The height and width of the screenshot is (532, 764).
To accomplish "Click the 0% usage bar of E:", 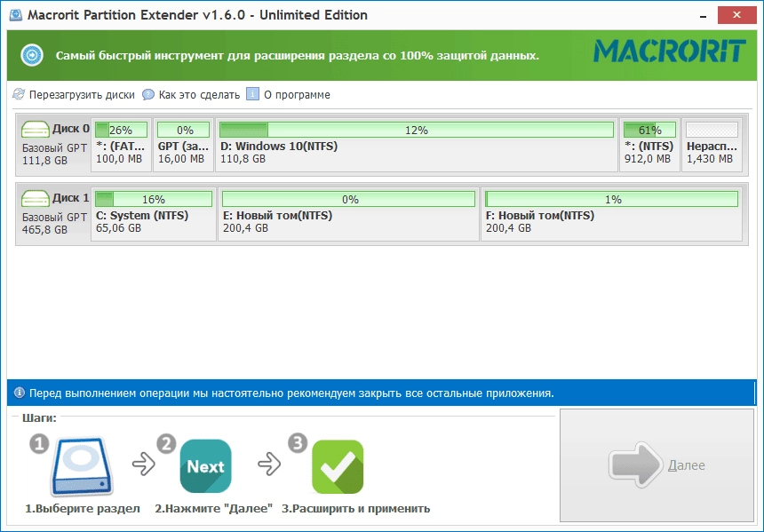I will pyautogui.click(x=348, y=199).
